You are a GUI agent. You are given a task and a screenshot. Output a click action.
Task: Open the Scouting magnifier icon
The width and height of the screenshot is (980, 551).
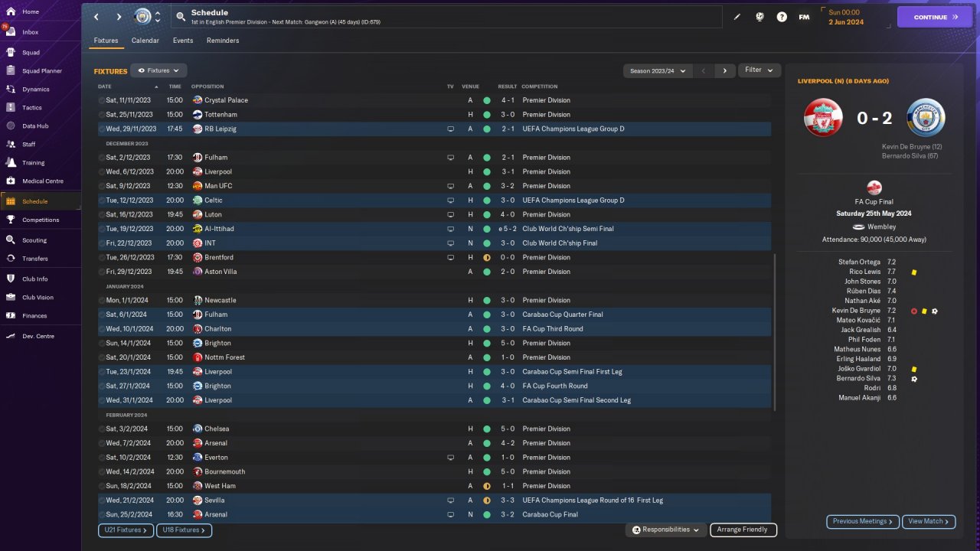point(11,240)
